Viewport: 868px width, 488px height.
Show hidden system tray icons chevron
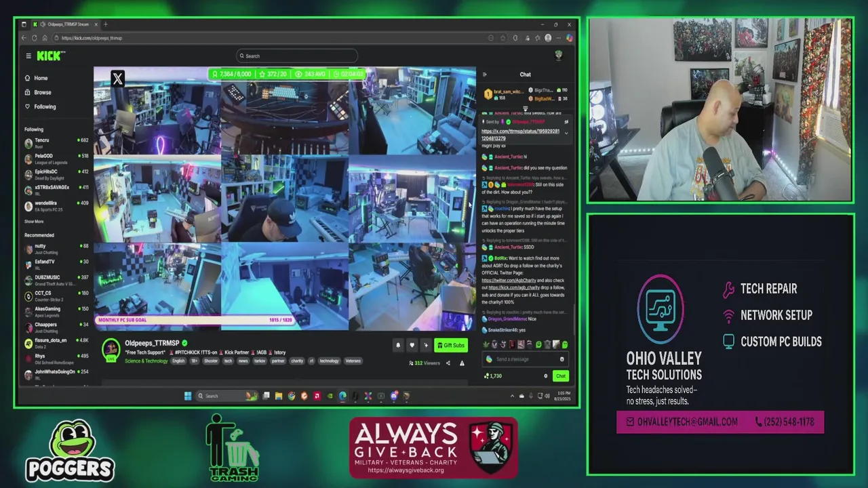512,396
